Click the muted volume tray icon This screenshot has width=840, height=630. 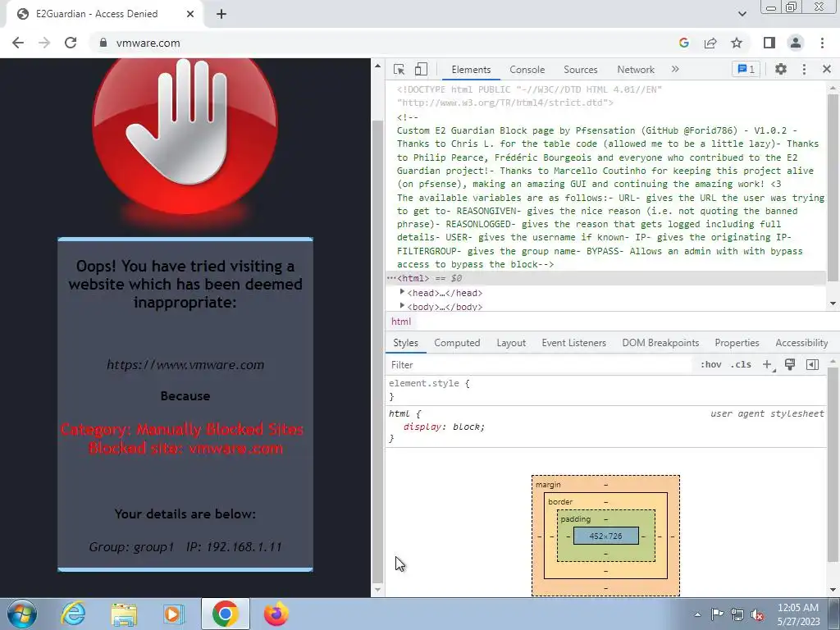[757, 614]
